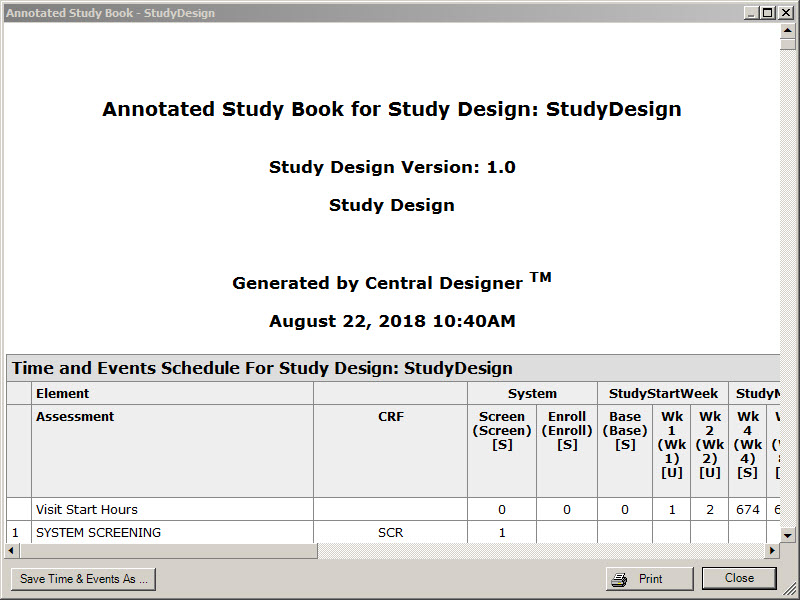Click row number 1 cell
800x600 pixels.
point(19,532)
